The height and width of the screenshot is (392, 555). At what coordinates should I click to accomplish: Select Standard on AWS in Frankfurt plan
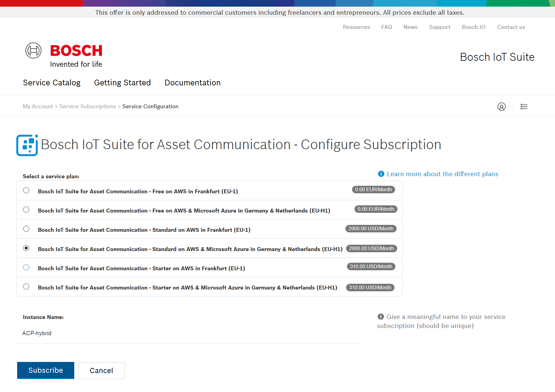[26, 229]
